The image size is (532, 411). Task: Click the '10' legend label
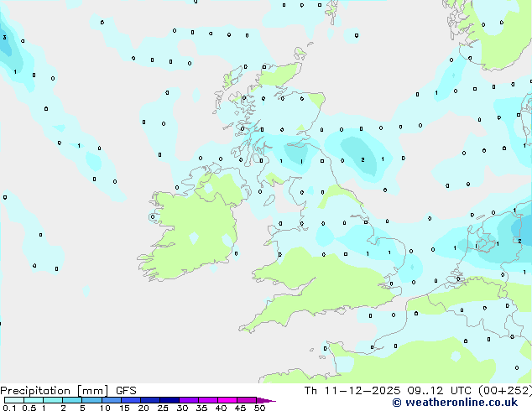(105, 408)
